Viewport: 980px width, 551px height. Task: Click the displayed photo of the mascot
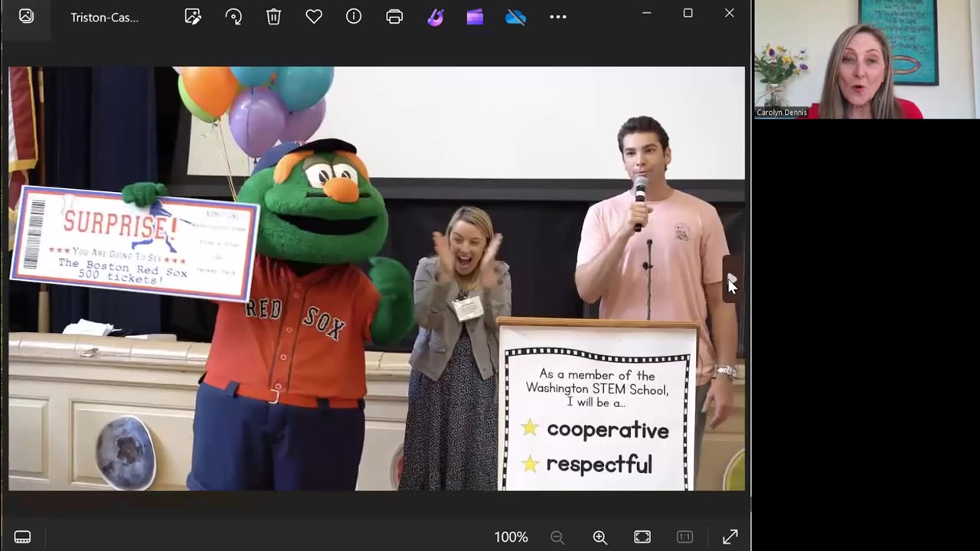click(x=376, y=278)
